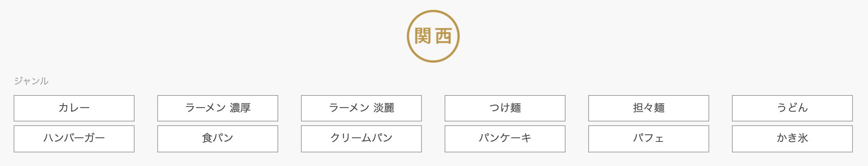Select the ラーメン 淡麗 genre button

361,108
